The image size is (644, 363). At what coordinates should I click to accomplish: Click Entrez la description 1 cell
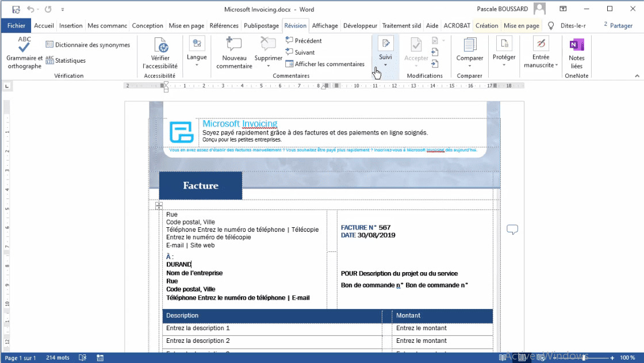[272, 328]
